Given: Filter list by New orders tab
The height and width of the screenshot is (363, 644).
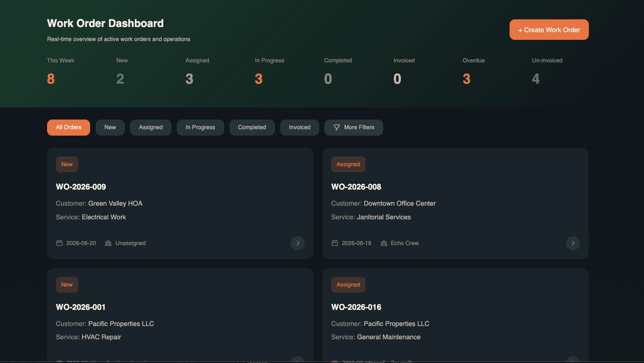Looking at the screenshot, I should (x=110, y=128).
